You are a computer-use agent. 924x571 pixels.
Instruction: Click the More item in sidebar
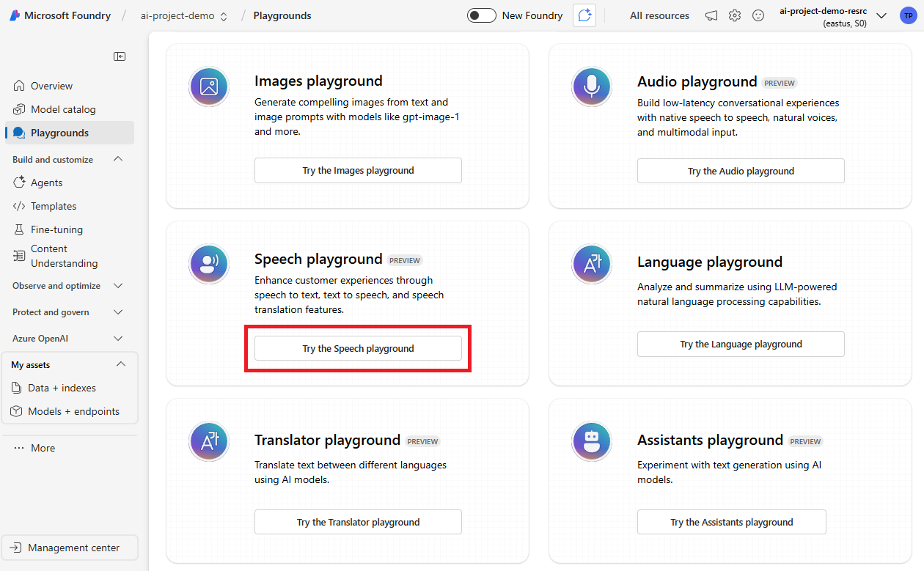tap(70, 448)
